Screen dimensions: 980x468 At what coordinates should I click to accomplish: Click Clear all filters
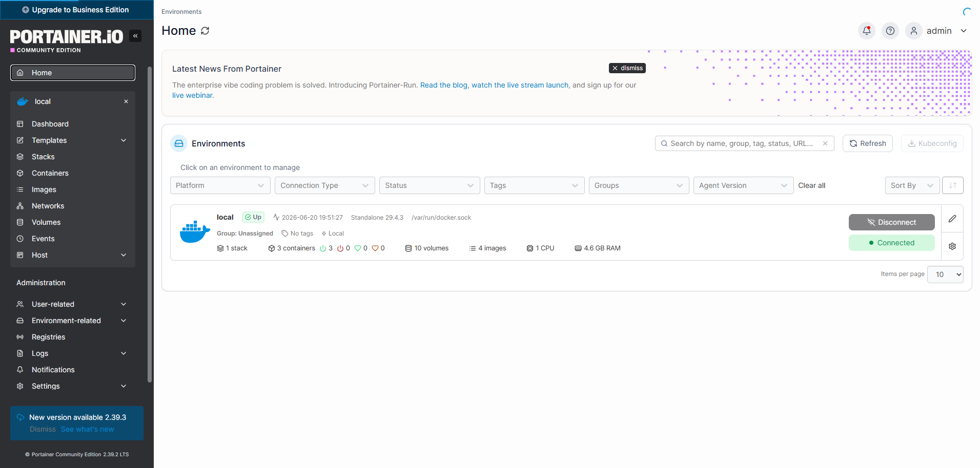tap(812, 185)
